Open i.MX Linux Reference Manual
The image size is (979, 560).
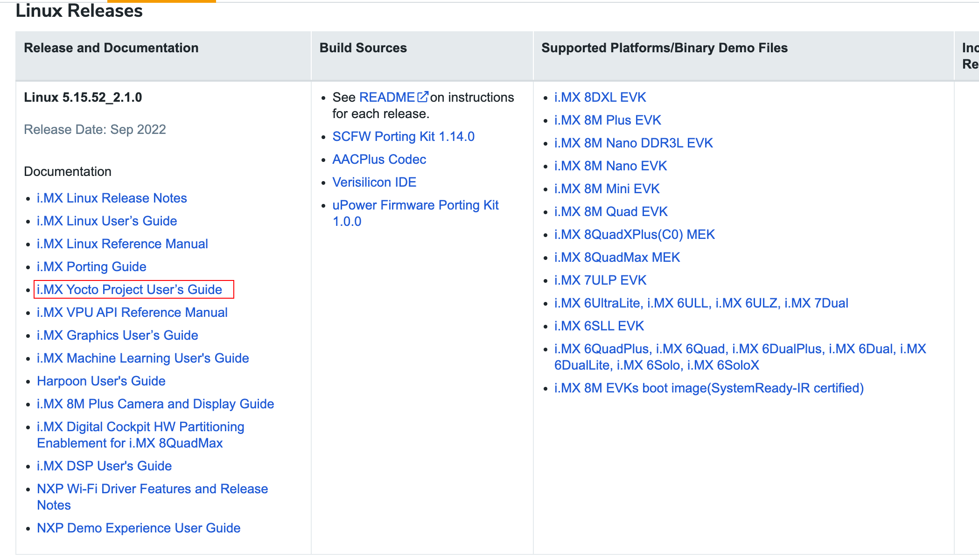pos(122,244)
